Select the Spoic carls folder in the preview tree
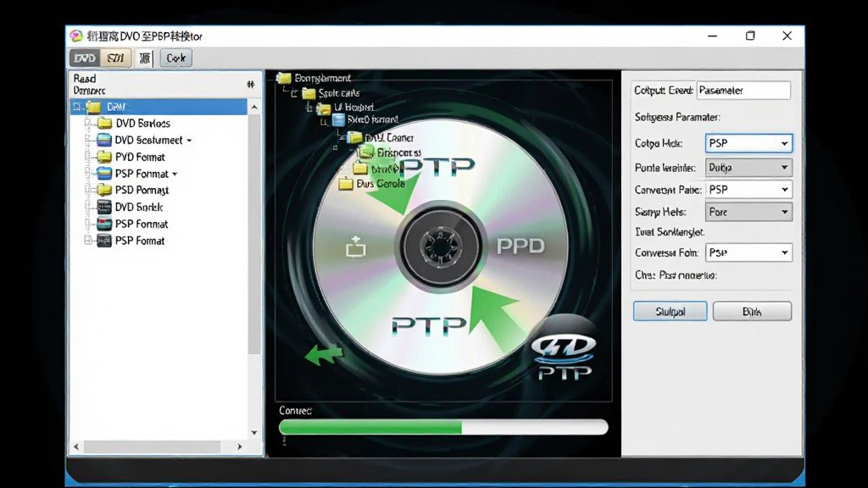Image resolution: width=868 pixels, height=488 pixels. click(338, 93)
